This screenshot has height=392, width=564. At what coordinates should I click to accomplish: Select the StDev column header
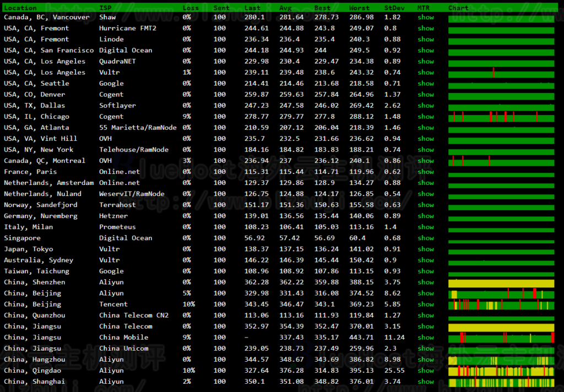tap(394, 8)
